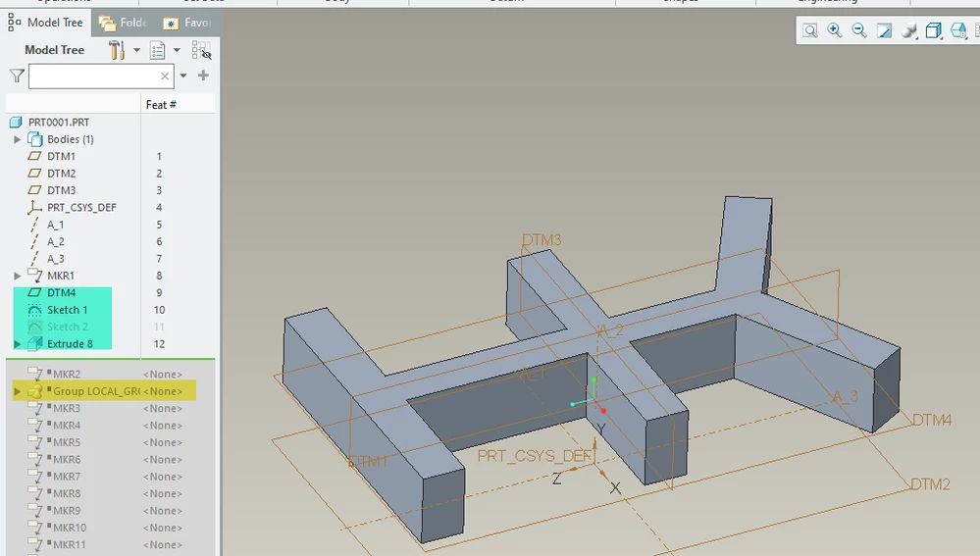Image resolution: width=980 pixels, height=556 pixels.
Task: Click the DTM4 label in viewport
Action: tap(931, 420)
